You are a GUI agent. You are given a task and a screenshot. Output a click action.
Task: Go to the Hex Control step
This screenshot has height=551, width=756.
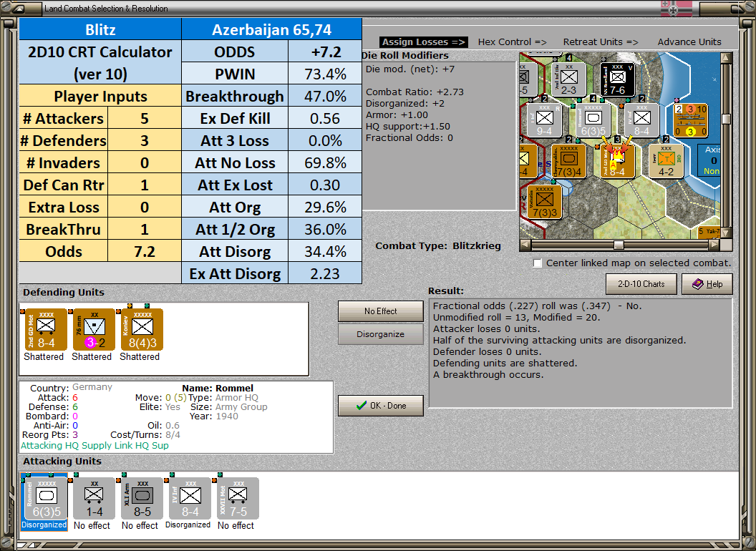click(512, 42)
